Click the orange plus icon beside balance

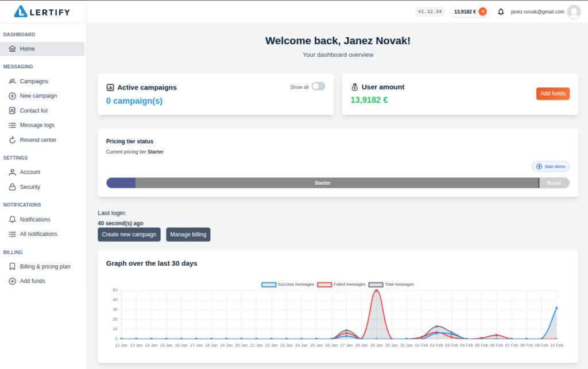(482, 11)
